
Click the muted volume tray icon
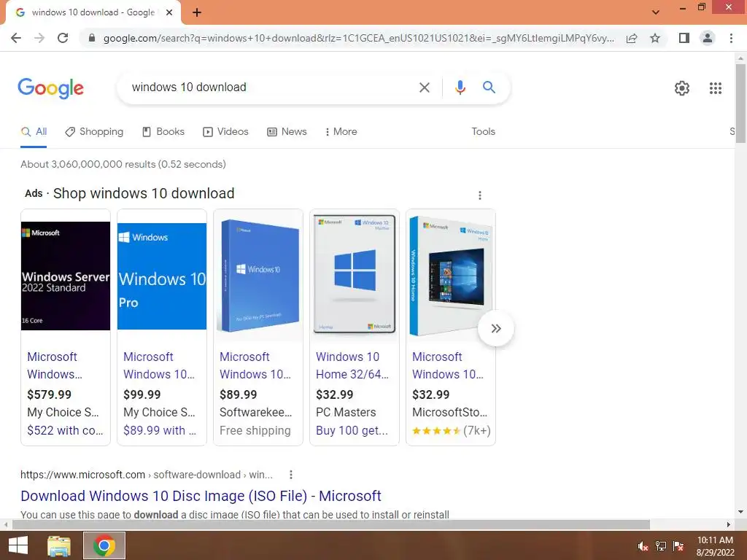643,546
